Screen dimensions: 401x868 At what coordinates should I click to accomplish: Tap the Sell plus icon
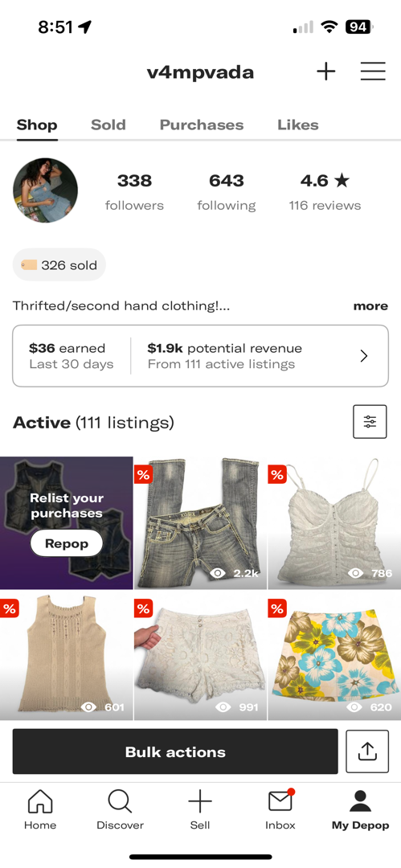[x=200, y=801]
